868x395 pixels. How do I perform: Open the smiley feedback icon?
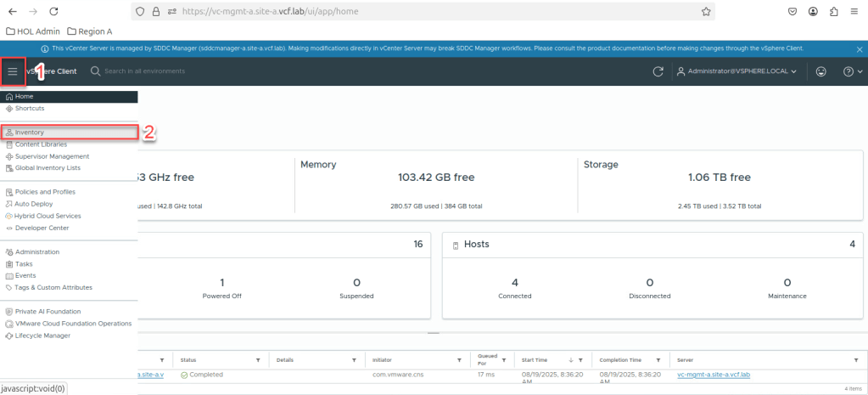pyautogui.click(x=820, y=71)
